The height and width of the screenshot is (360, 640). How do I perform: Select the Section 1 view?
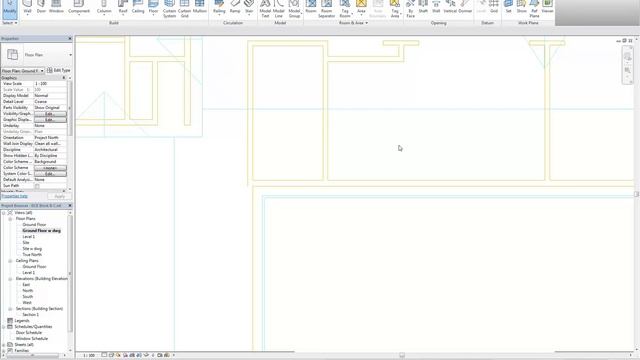(x=31, y=315)
